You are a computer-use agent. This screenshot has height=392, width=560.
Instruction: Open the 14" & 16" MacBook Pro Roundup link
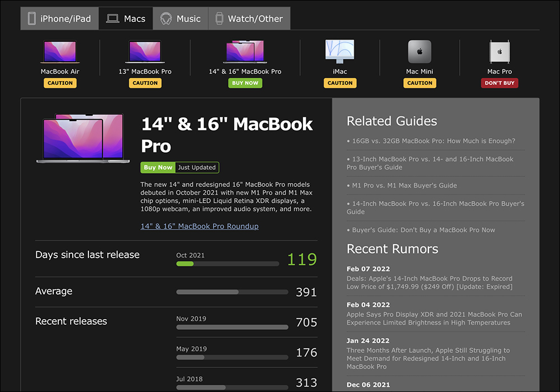199,226
